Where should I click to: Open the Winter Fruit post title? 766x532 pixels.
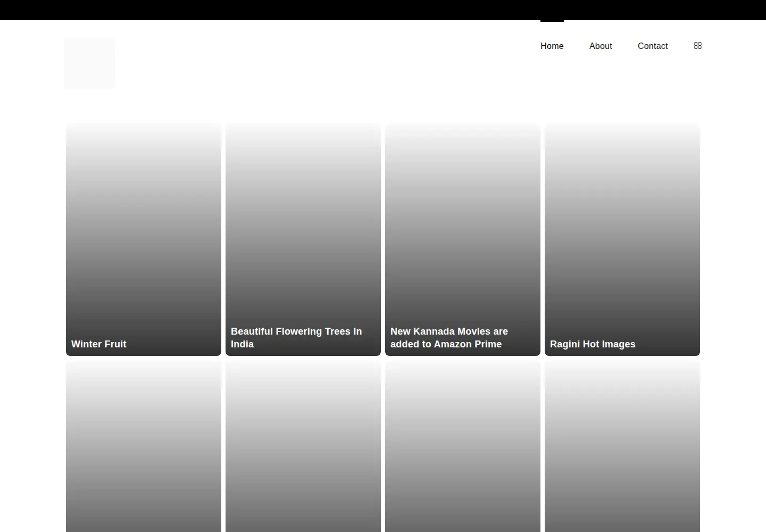99,344
